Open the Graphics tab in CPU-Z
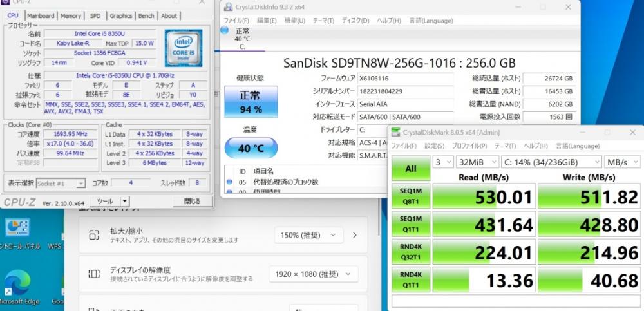644x311 pixels. tap(121, 15)
